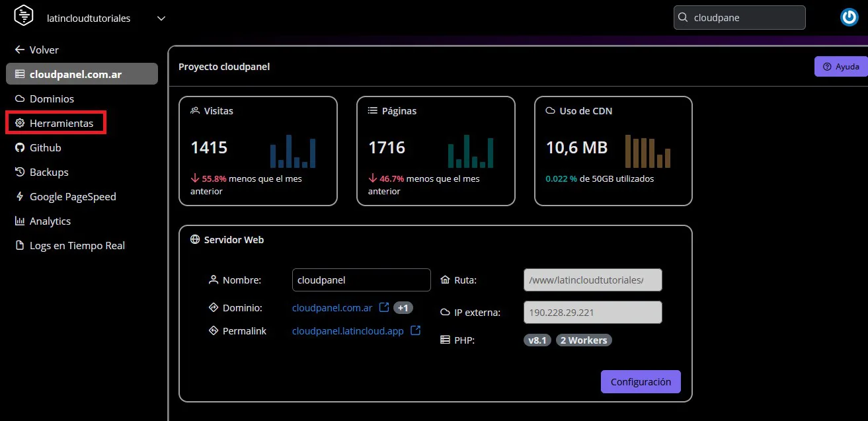Image resolution: width=868 pixels, height=421 pixels.
Task: Open the Dominios section
Action: (52, 98)
